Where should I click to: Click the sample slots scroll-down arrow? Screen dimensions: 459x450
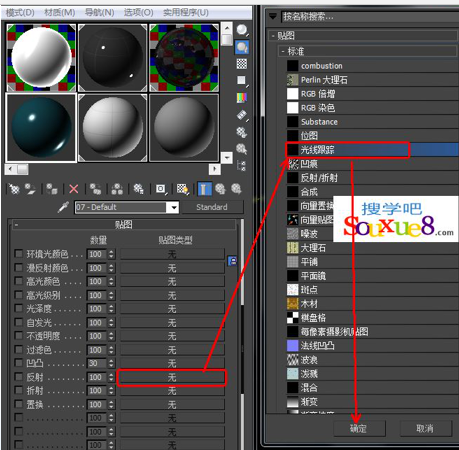pyautogui.click(x=227, y=157)
